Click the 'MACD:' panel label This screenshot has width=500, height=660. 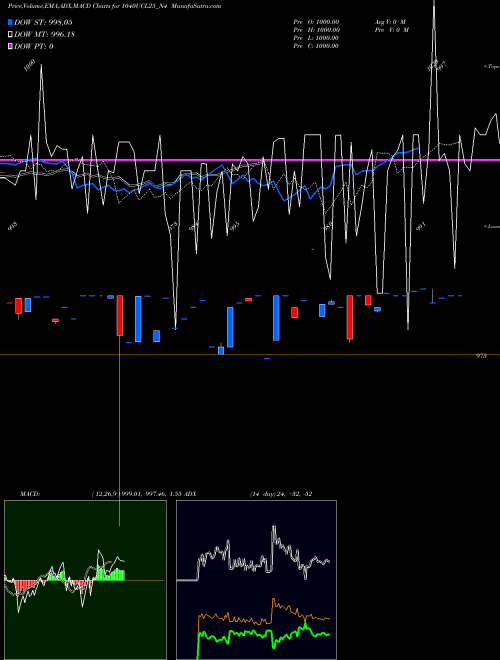click(30, 494)
